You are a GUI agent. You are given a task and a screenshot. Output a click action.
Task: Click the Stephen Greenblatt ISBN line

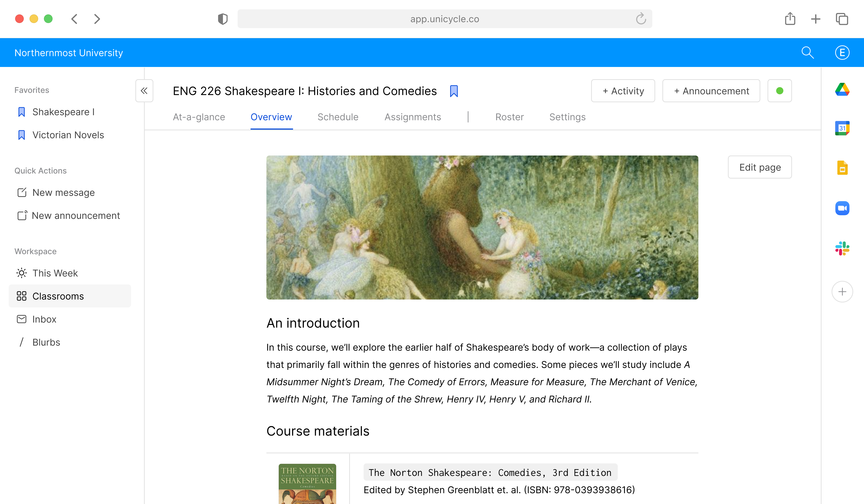(499, 490)
